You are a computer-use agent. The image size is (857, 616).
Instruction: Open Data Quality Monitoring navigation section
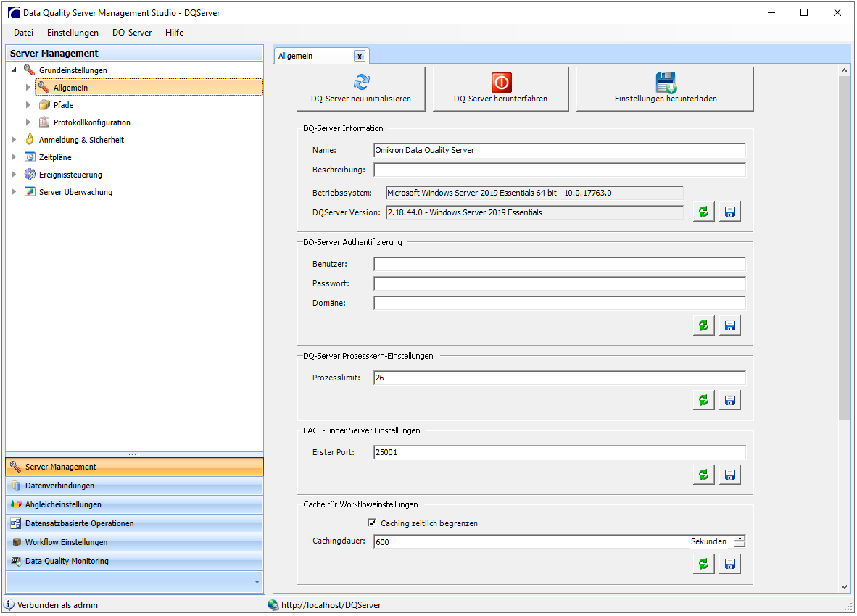[134, 561]
